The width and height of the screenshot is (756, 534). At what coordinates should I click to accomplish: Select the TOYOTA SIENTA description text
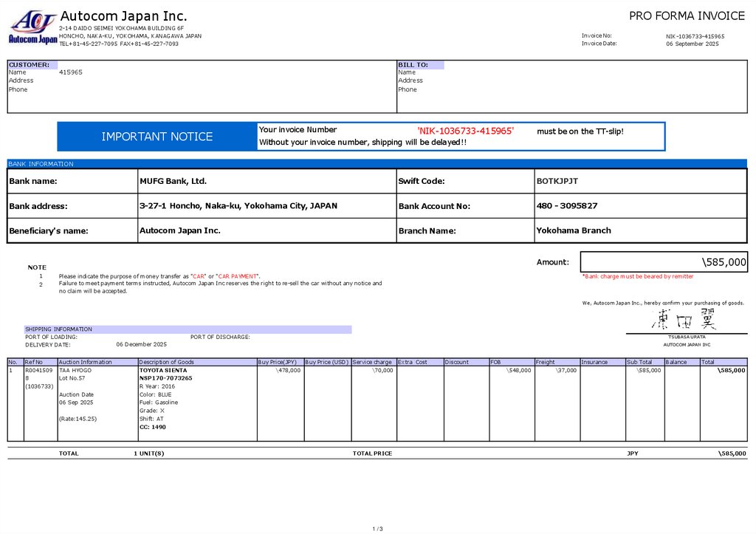click(x=163, y=370)
